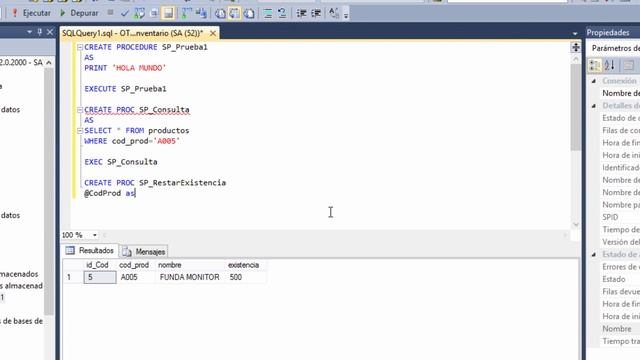
Task: Increase indent of selected code
Action: pos(316,13)
